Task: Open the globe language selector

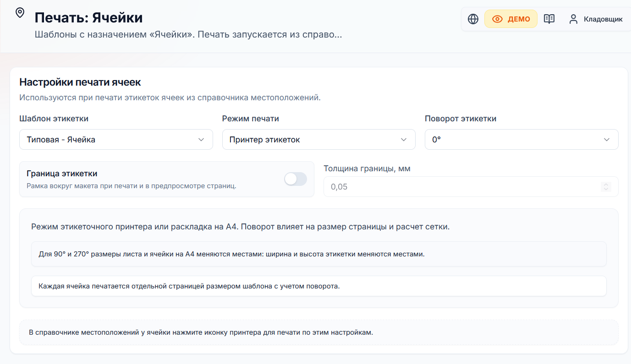Action: coord(473,19)
